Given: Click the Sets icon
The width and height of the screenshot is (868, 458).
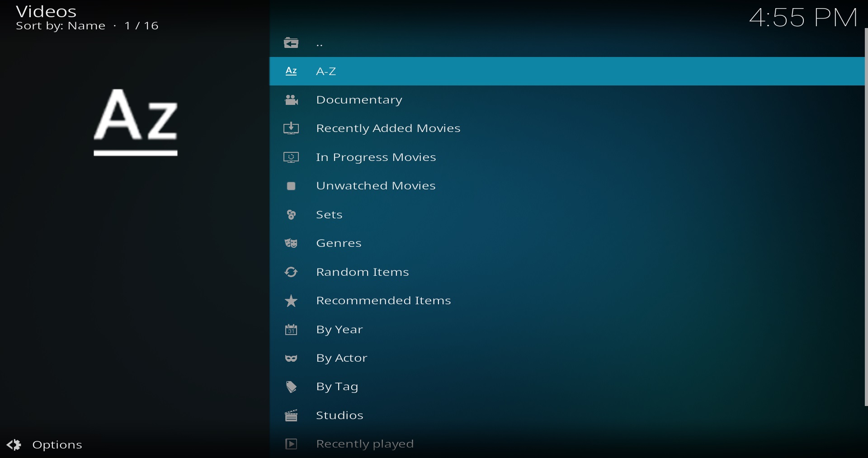Looking at the screenshot, I should pos(291,215).
